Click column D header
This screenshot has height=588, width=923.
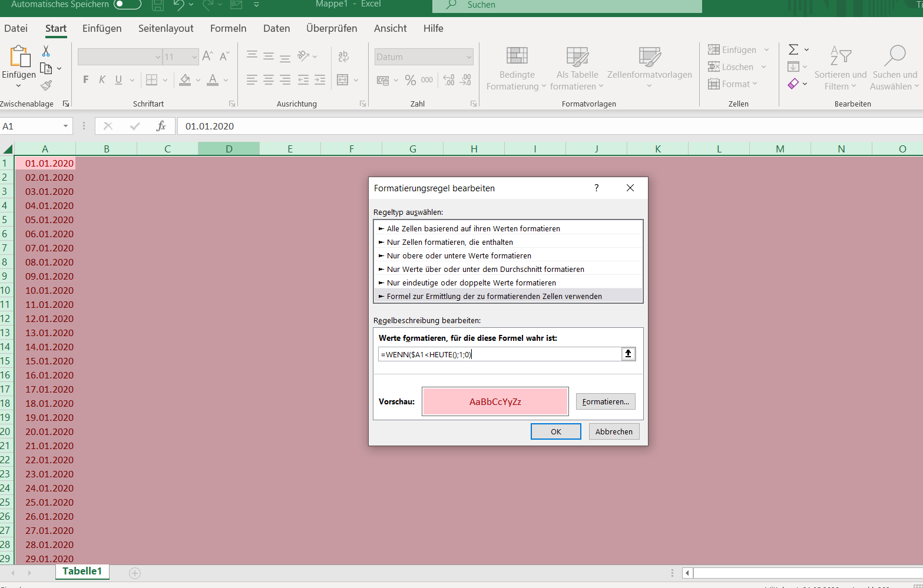click(229, 149)
